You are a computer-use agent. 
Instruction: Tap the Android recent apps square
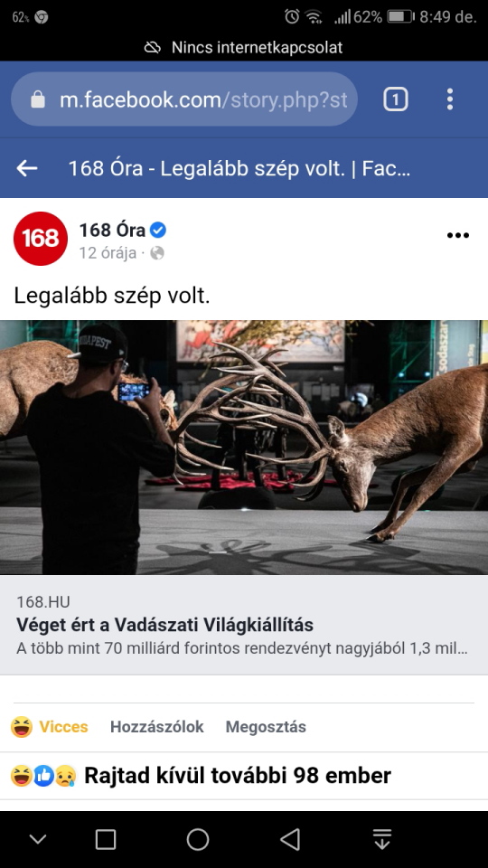coord(105,839)
